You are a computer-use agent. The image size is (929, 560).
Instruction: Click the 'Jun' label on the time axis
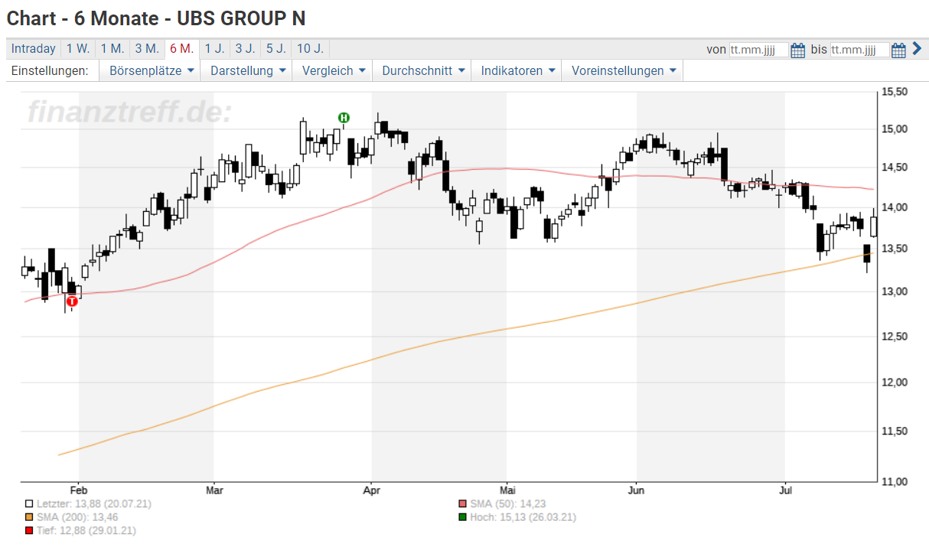click(637, 489)
